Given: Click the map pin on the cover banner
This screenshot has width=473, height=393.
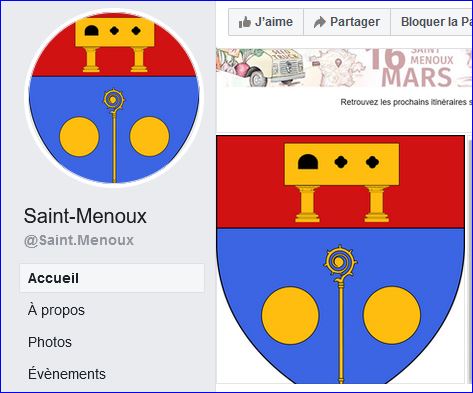Looking at the screenshot, I should tap(339, 62).
